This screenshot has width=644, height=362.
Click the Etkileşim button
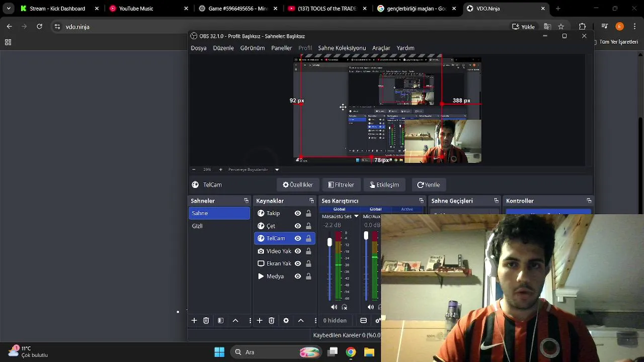384,185
